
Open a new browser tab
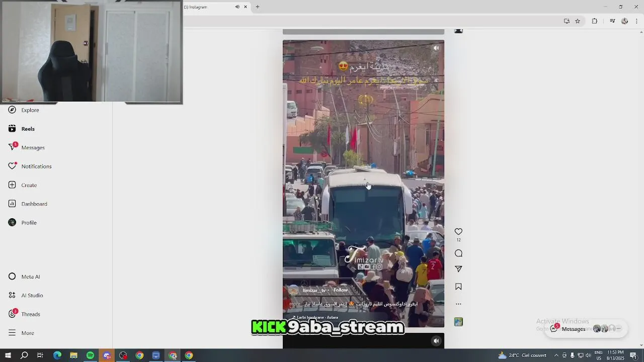pos(258,7)
